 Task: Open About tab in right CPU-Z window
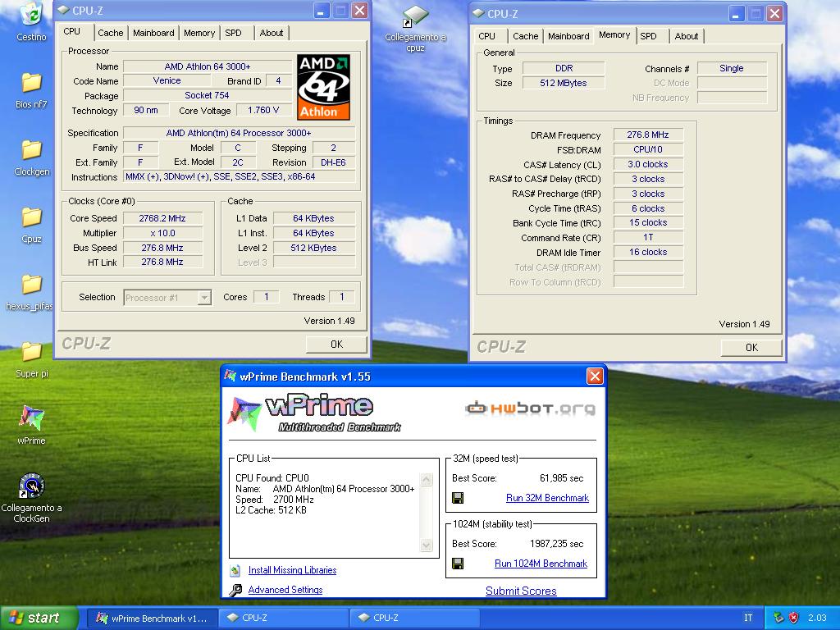coord(687,36)
